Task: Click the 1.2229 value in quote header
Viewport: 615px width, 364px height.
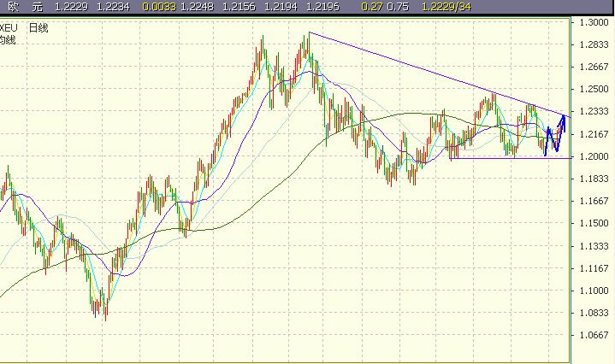Action: pyautogui.click(x=71, y=7)
